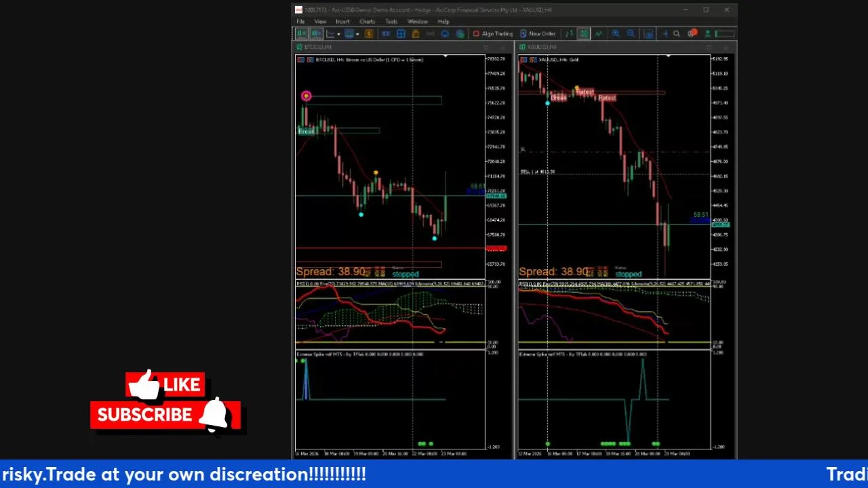Click the XAUUSD chart shift triangle marker
Image resolution: width=868 pixels, height=488 pixels.
point(668,56)
